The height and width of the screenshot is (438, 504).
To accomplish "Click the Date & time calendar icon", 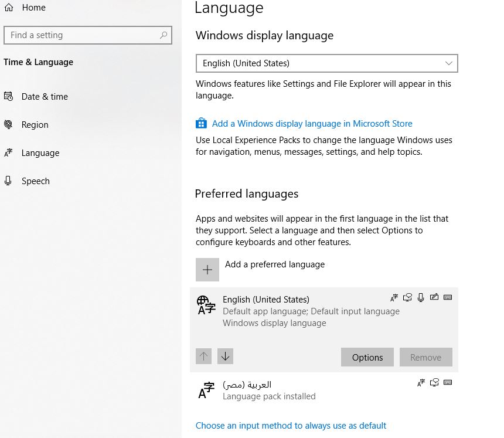I will (x=8, y=96).
